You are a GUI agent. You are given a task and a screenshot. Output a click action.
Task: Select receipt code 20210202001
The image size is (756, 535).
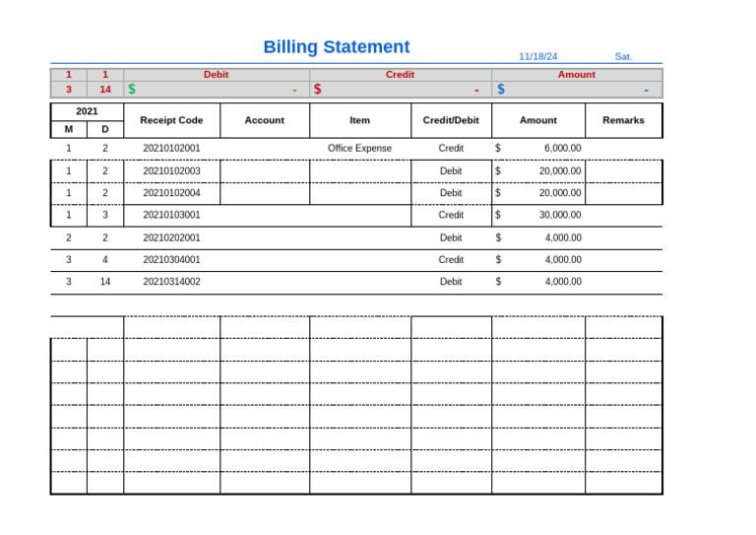[171, 237]
